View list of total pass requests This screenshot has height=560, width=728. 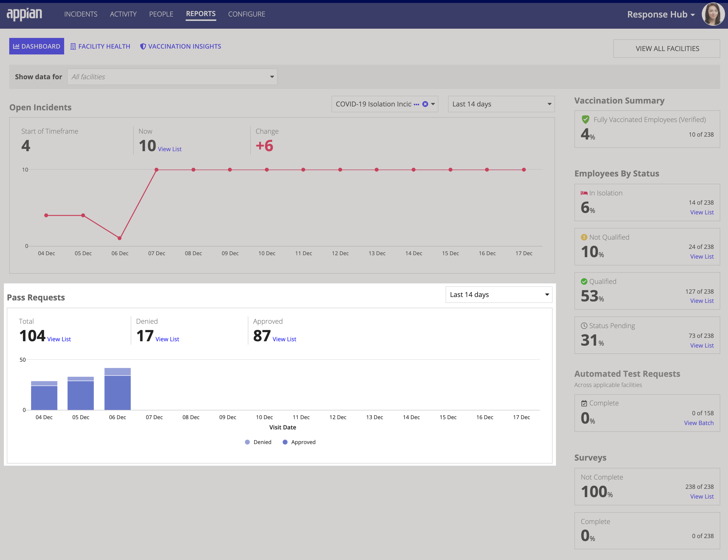[x=59, y=339]
